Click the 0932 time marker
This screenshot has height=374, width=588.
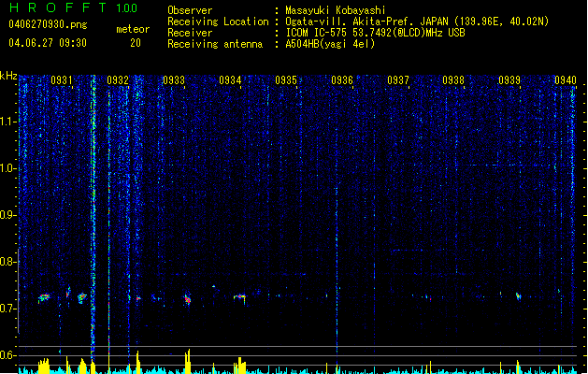118,80
